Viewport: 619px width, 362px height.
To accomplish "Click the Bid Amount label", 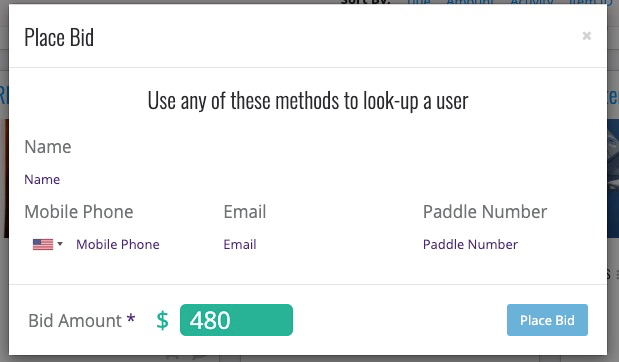I will click(x=75, y=321).
